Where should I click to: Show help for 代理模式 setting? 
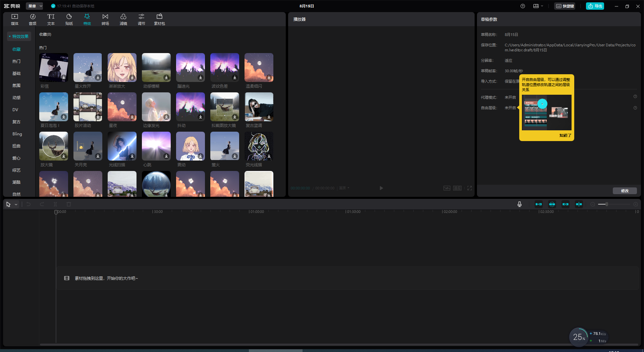(x=635, y=97)
